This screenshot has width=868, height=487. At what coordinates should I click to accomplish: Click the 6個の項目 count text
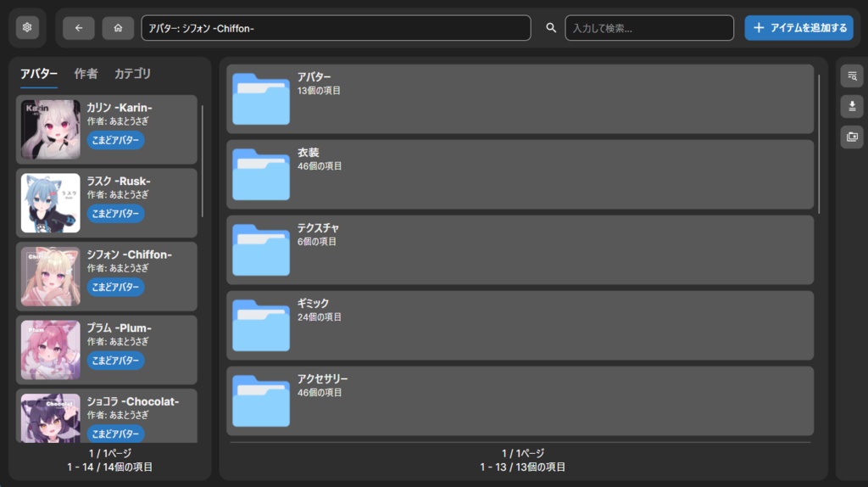317,242
